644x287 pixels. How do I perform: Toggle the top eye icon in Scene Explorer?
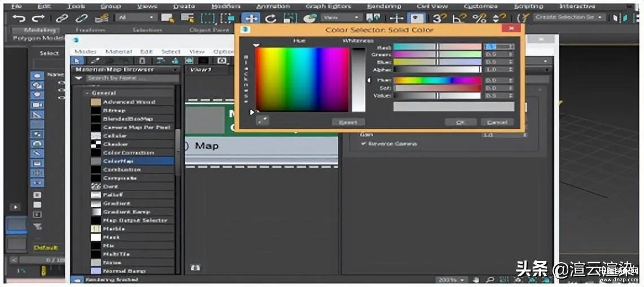coord(37,75)
